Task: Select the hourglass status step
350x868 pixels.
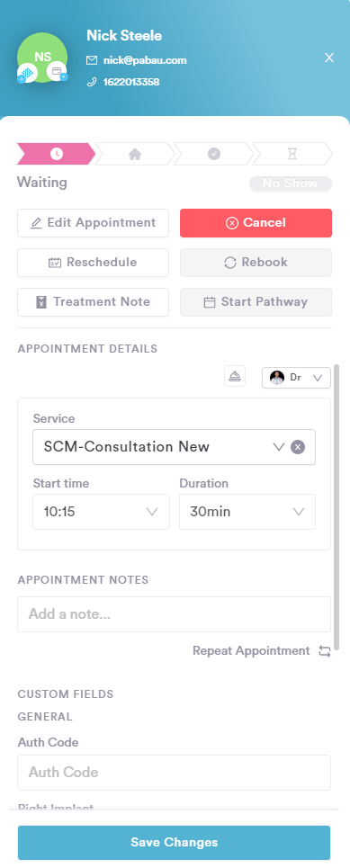Action: pyautogui.click(x=292, y=154)
